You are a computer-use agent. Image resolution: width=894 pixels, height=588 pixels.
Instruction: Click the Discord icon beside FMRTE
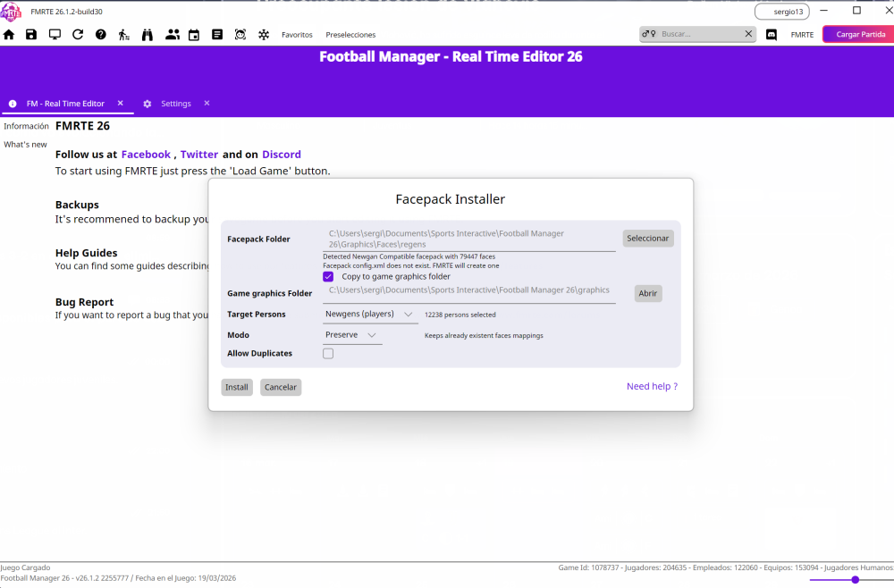(x=772, y=35)
